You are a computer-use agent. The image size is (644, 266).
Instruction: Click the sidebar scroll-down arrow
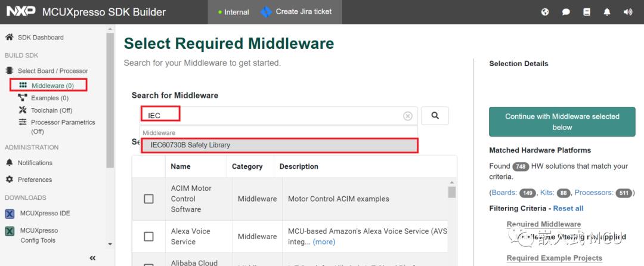click(110, 245)
